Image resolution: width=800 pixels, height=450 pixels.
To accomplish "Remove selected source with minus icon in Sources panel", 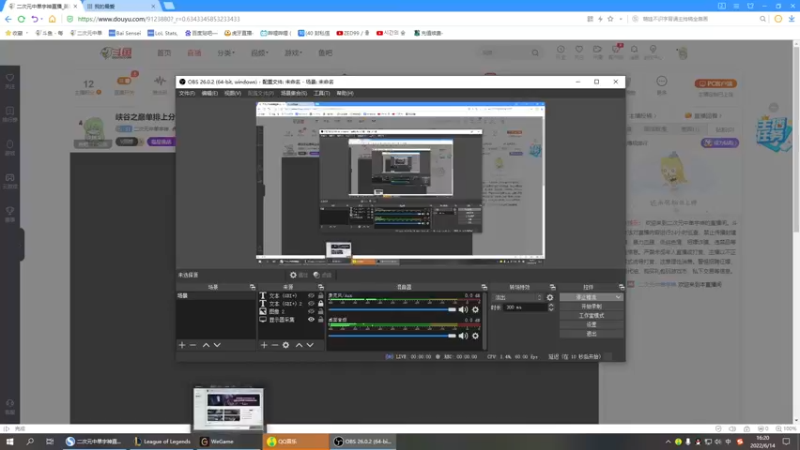I will tap(274, 345).
